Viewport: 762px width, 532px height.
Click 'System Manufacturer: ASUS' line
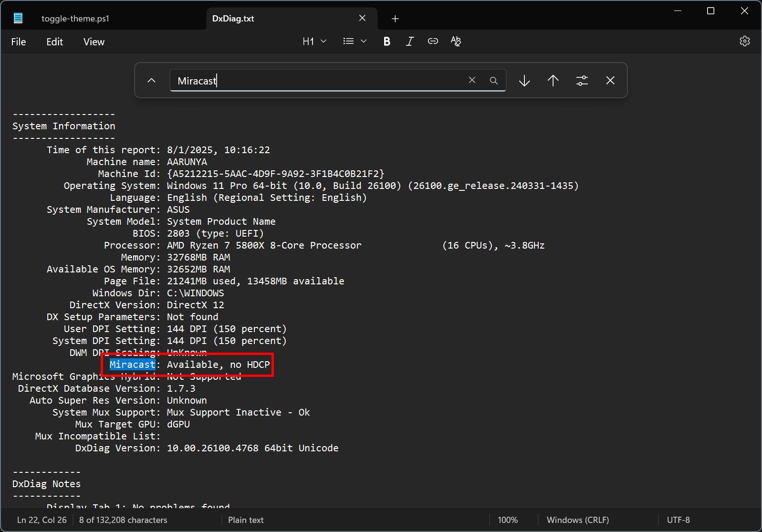(118, 209)
